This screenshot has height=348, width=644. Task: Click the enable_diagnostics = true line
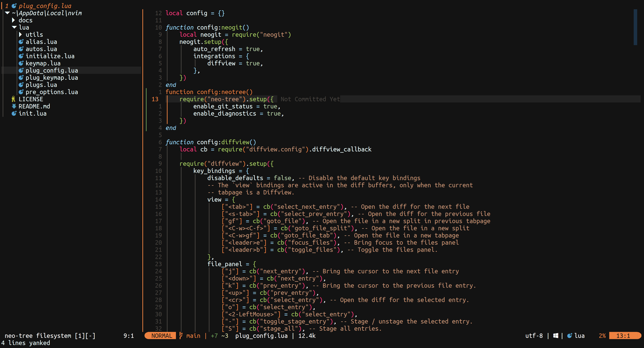pyautogui.click(x=238, y=114)
